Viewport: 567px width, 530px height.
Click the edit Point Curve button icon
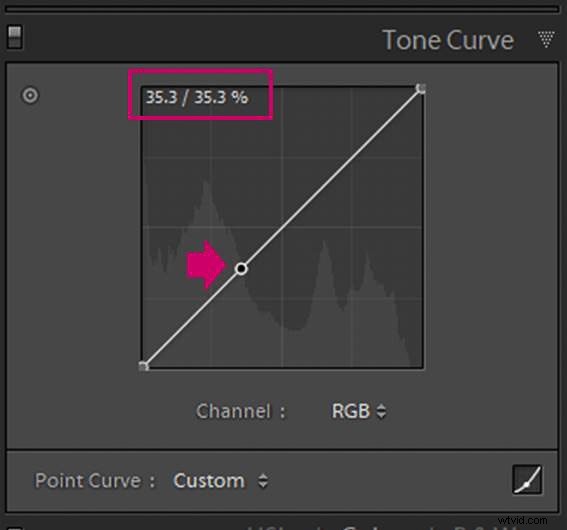click(x=527, y=480)
